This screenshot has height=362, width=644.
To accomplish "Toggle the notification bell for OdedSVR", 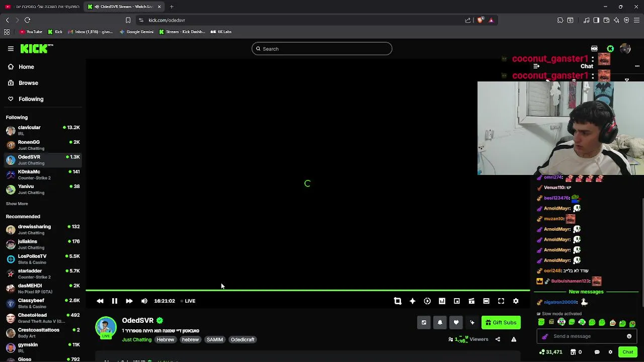I will pos(440,323).
